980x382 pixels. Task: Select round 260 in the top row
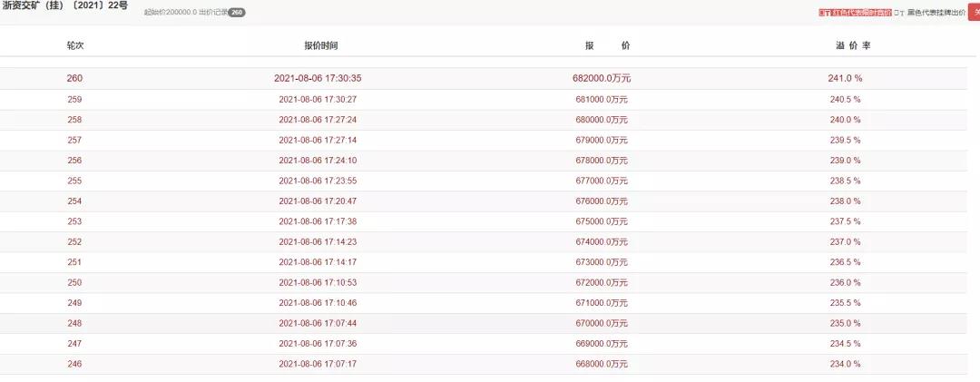74,78
